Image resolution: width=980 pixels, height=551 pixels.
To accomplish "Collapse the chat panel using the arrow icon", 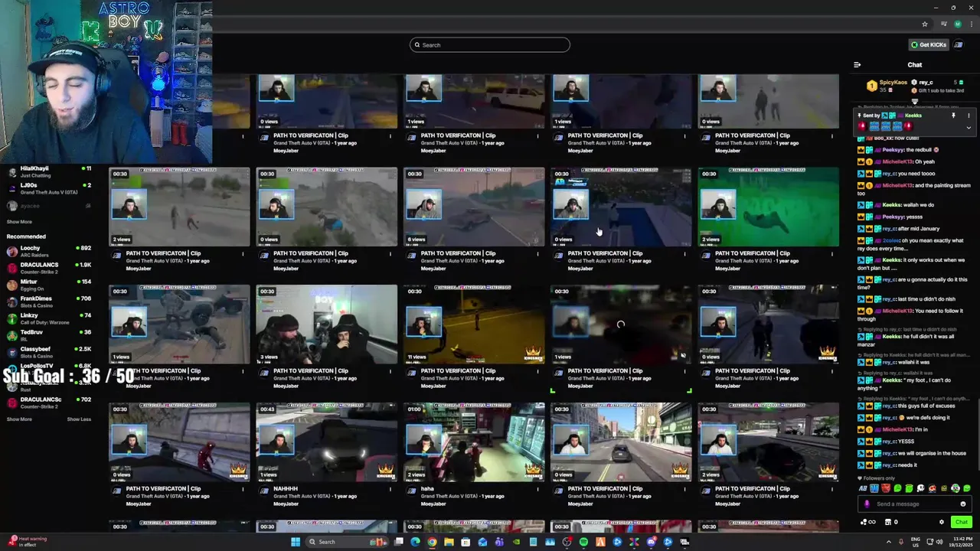I will [x=857, y=65].
